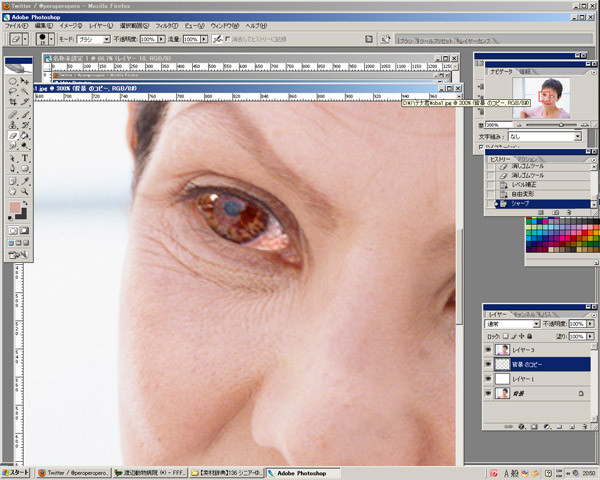Screen dimensions: 600x480
Task: Enable Quick Mask mode
Action: coord(24,230)
